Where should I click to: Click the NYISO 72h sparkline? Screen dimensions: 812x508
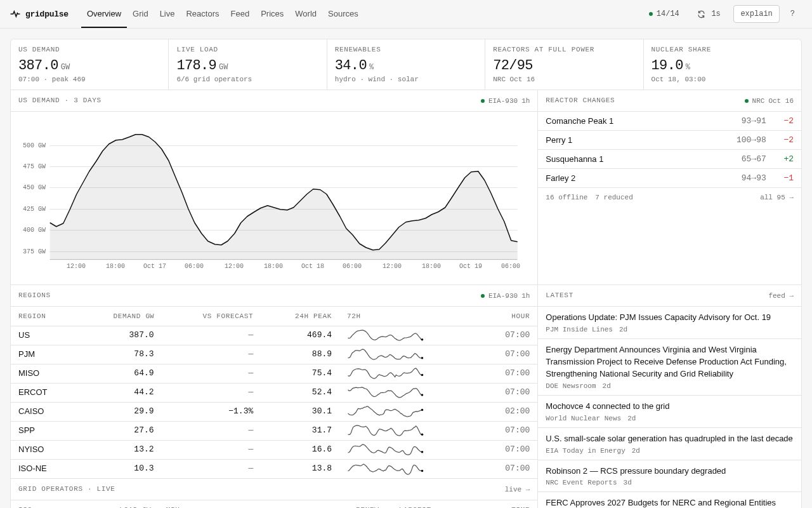point(385,450)
